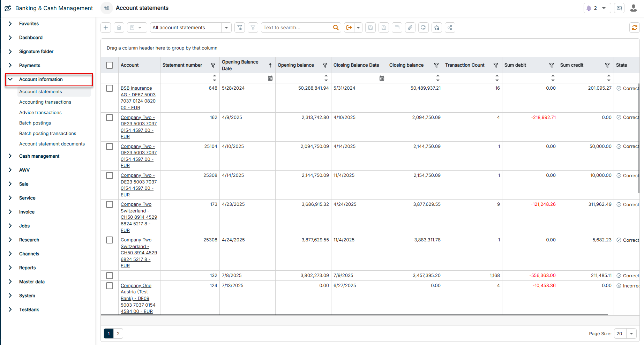
Task: Open Accounting transactions in sidebar
Action: pyautogui.click(x=45, y=102)
